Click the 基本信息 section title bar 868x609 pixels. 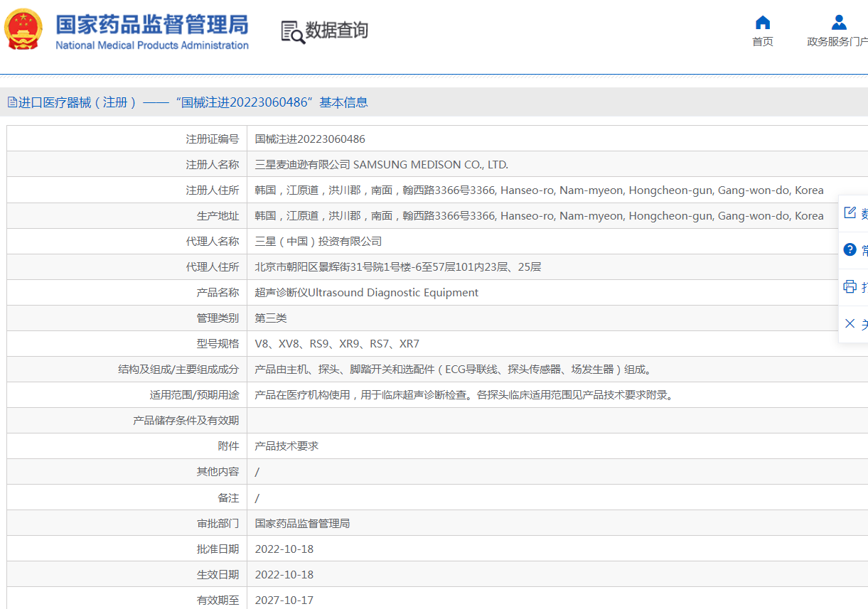[434, 102]
